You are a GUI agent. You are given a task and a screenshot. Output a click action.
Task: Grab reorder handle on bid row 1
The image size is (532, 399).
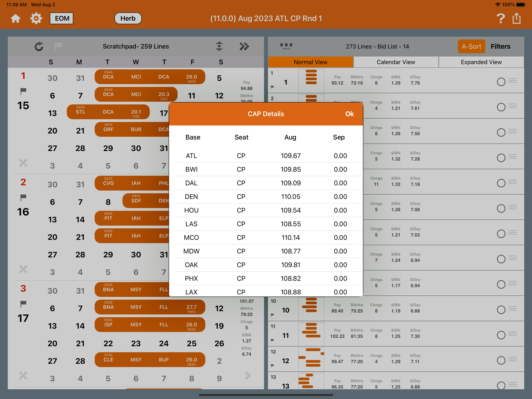coord(513,81)
